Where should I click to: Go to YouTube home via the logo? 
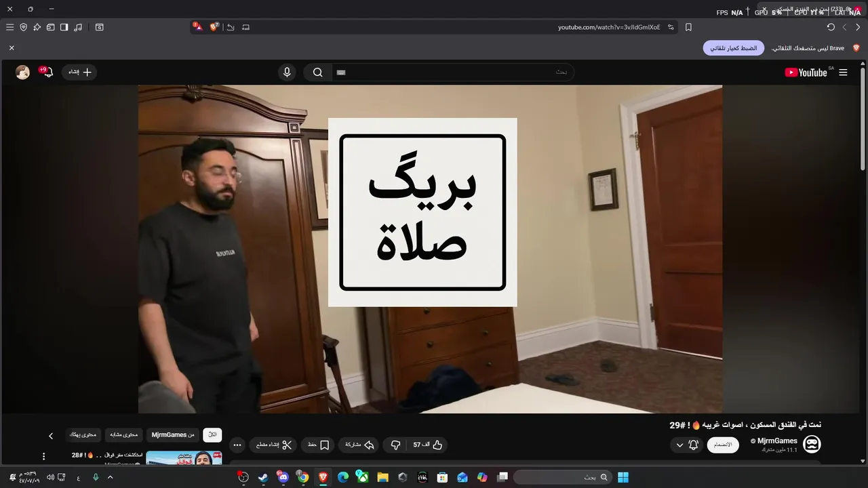[807, 73]
